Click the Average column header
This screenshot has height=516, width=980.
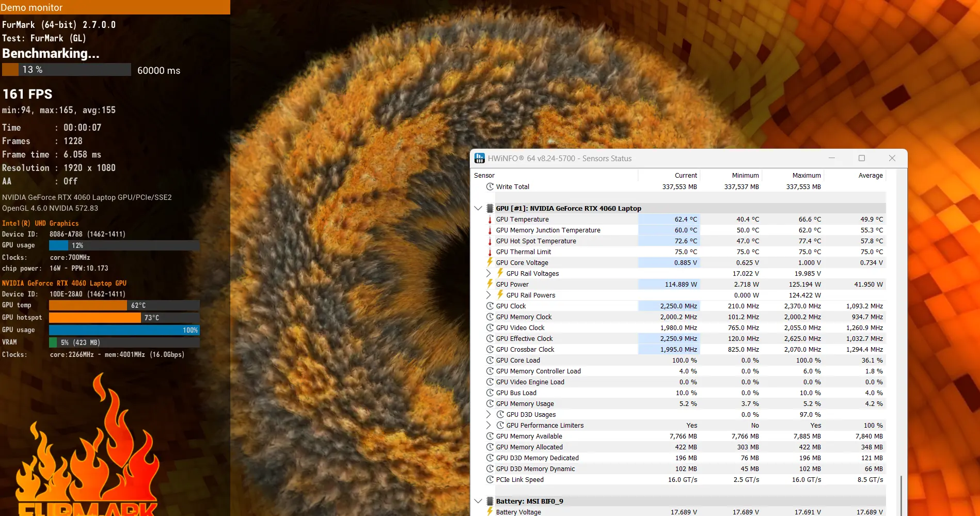click(855, 176)
